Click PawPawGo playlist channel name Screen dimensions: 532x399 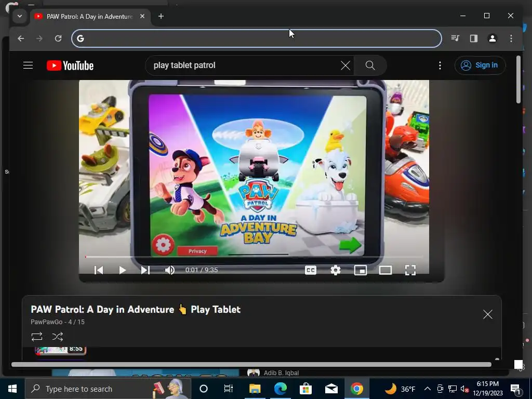click(46, 322)
